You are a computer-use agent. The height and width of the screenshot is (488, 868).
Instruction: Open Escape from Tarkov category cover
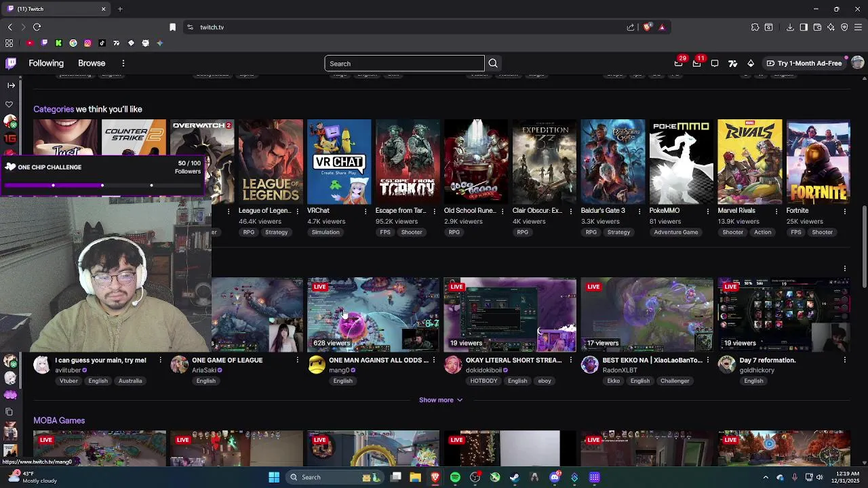[408, 161]
